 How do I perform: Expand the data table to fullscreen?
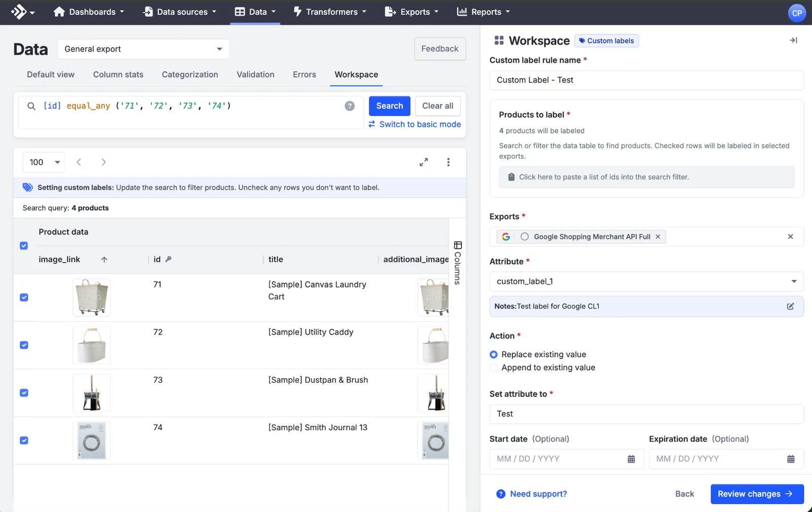(x=424, y=162)
